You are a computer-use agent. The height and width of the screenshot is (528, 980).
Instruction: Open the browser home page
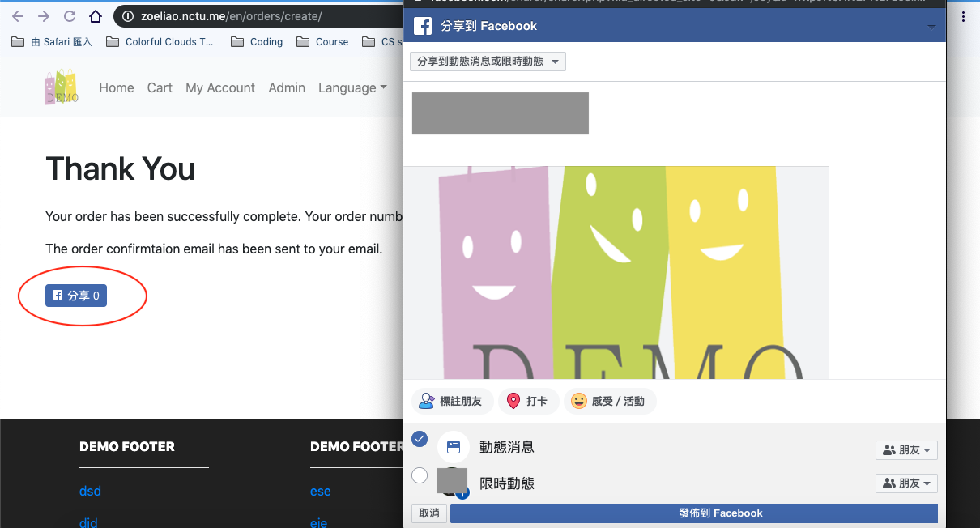96,16
